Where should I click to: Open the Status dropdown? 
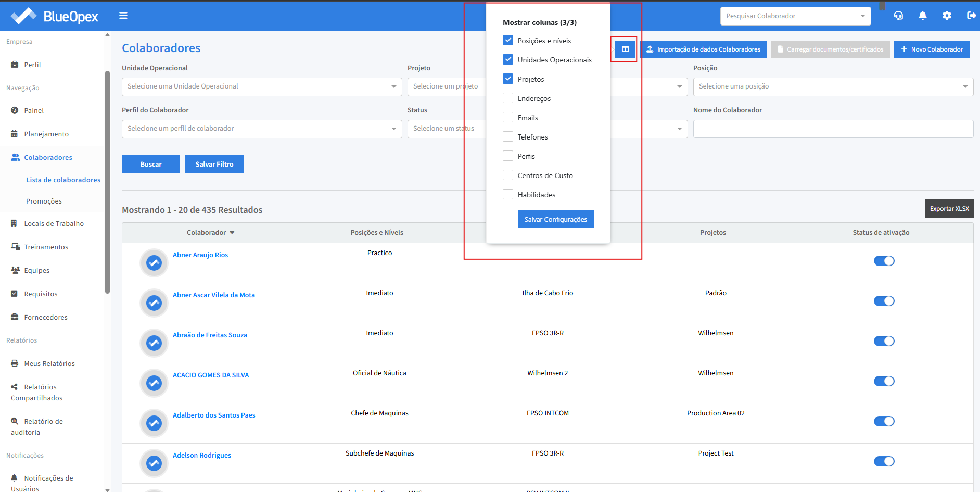tap(548, 129)
